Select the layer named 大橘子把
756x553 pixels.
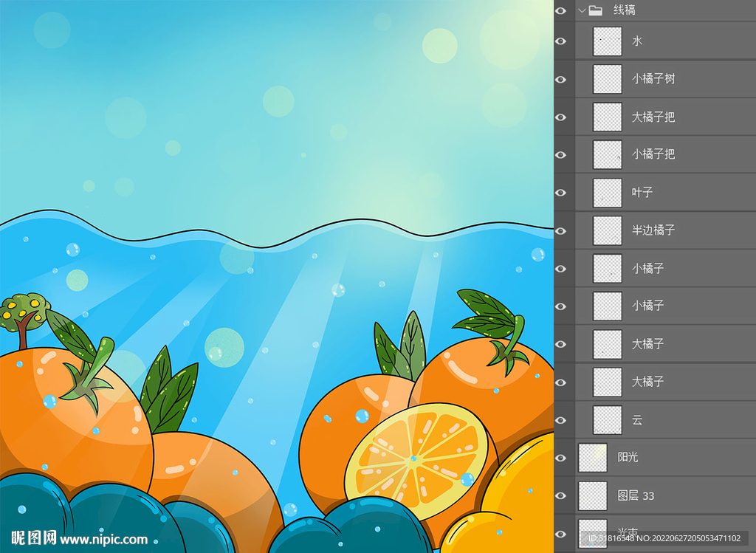pos(653,117)
